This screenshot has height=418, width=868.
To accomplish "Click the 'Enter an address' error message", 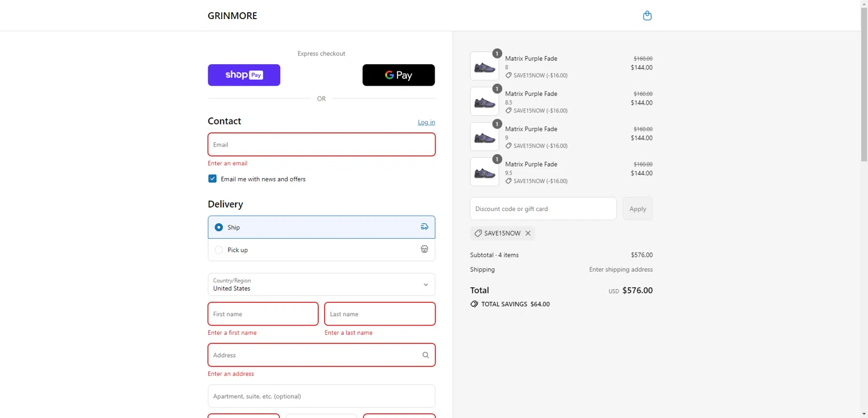I will (x=231, y=373).
